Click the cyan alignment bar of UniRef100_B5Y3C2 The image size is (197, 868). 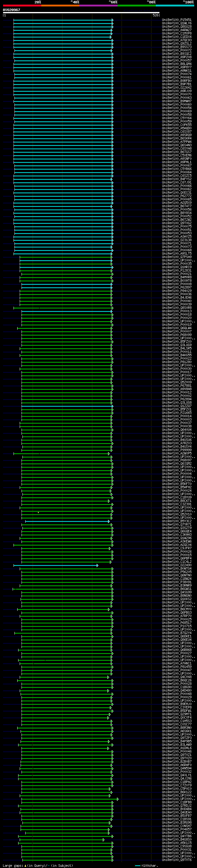[x=67, y=522]
